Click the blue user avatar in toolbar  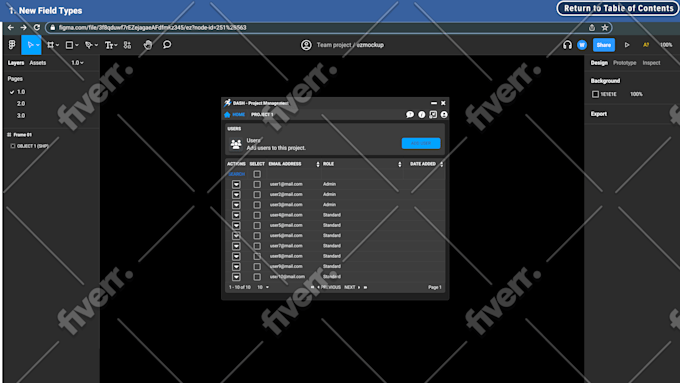click(582, 45)
